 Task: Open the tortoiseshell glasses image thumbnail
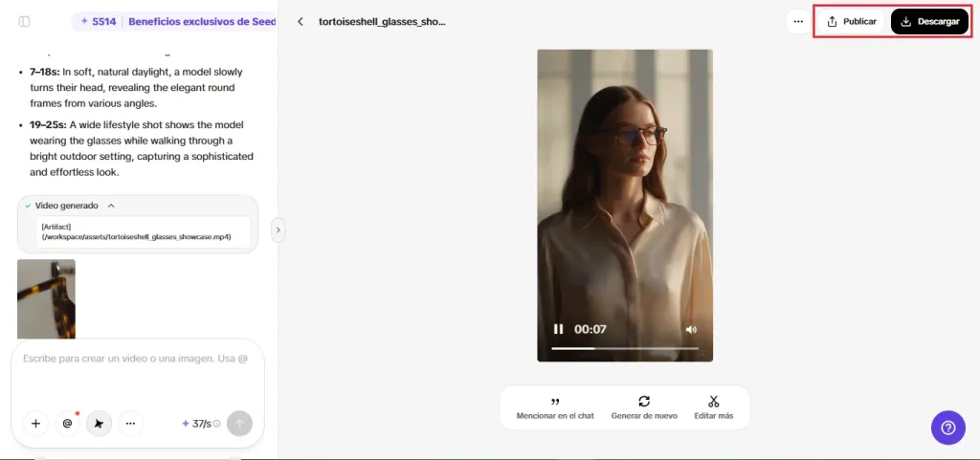(x=46, y=299)
